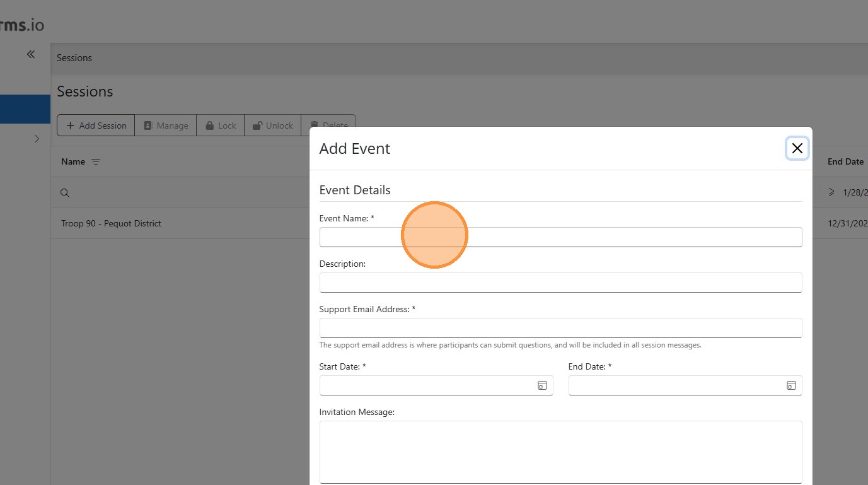Click the greater-or-equal filter operator icon
This screenshot has width=868, height=485.
pos(831,192)
